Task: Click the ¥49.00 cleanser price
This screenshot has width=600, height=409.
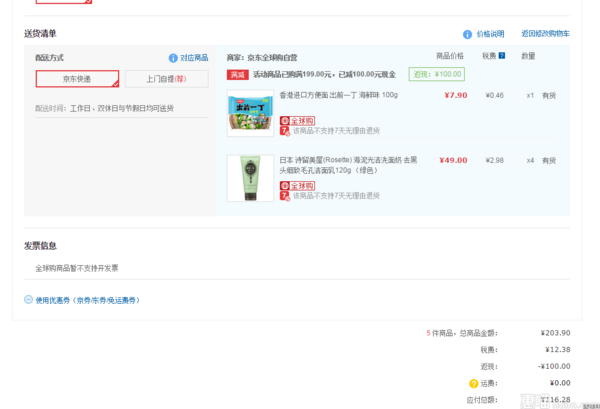Action: point(453,160)
